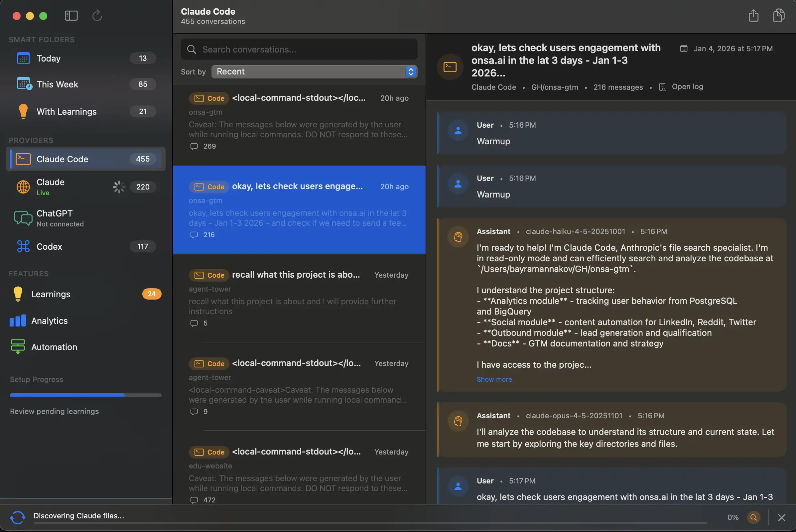This screenshot has height=532, width=796.
Task: Click the refresh arrow icon
Action: (x=97, y=16)
